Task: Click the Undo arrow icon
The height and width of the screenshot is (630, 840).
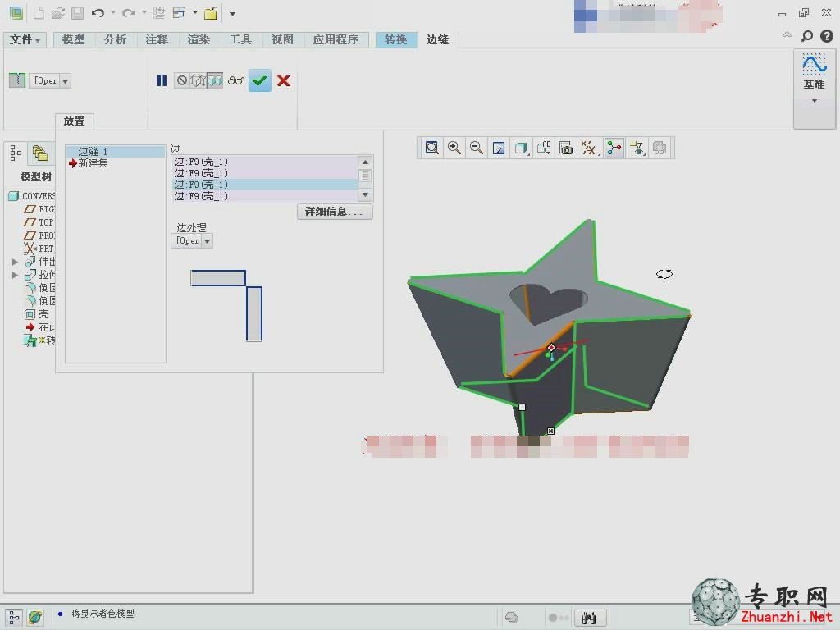Action: (x=98, y=13)
